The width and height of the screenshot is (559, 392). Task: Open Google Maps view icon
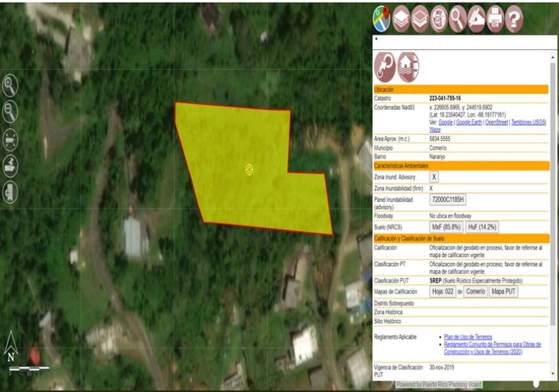381,19
